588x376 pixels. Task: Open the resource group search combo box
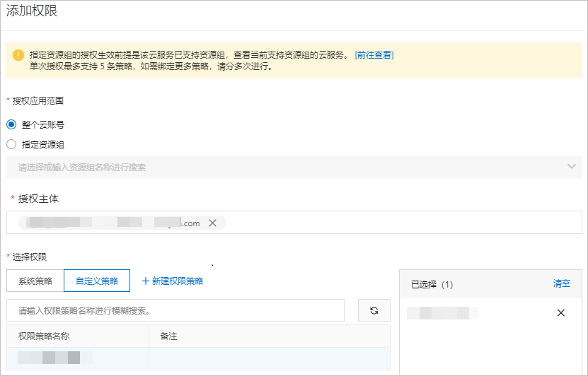283,168
